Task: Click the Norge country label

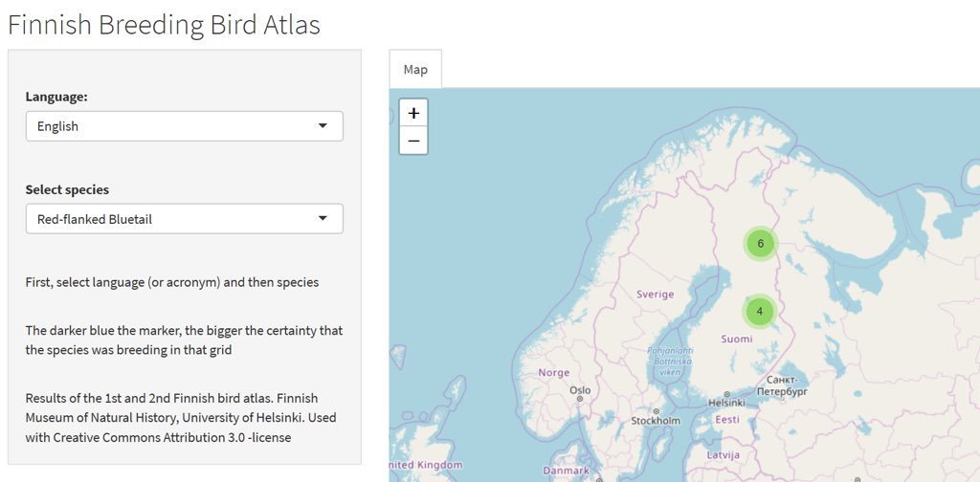Action: pos(554,373)
